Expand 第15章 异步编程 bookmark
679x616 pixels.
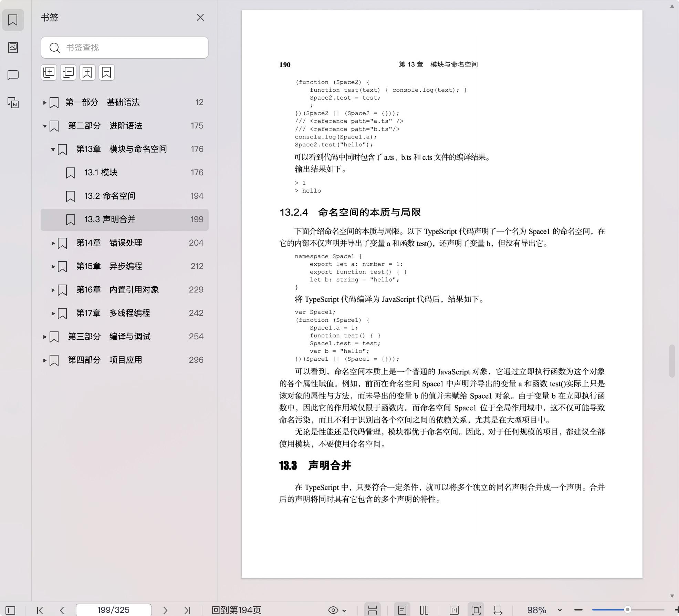53,266
